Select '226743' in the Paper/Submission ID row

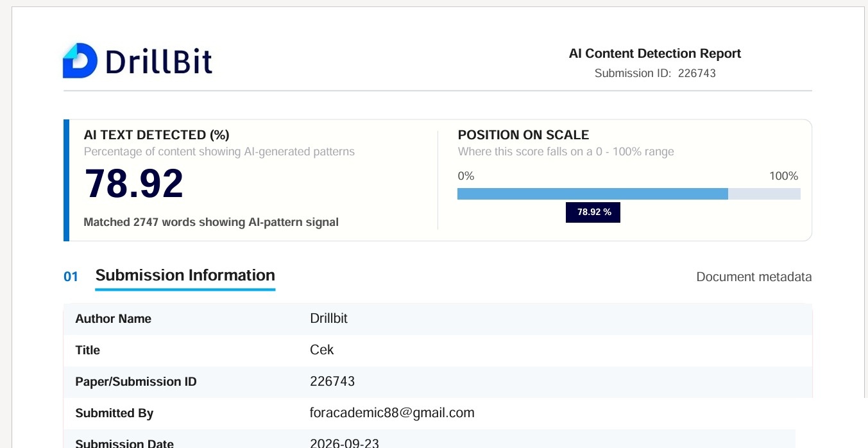point(332,381)
